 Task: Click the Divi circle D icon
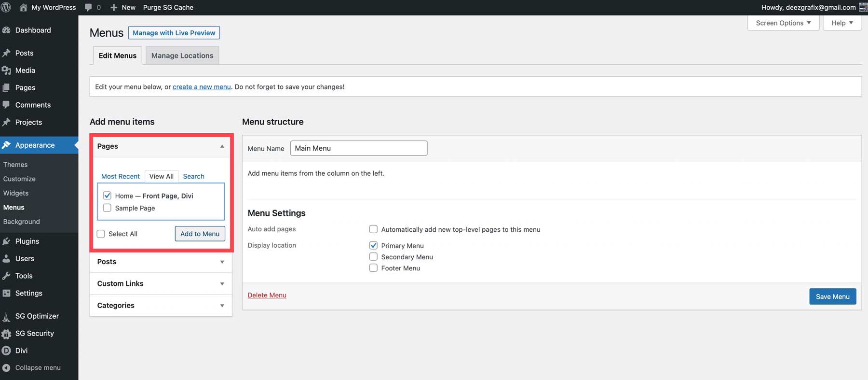tap(6, 351)
